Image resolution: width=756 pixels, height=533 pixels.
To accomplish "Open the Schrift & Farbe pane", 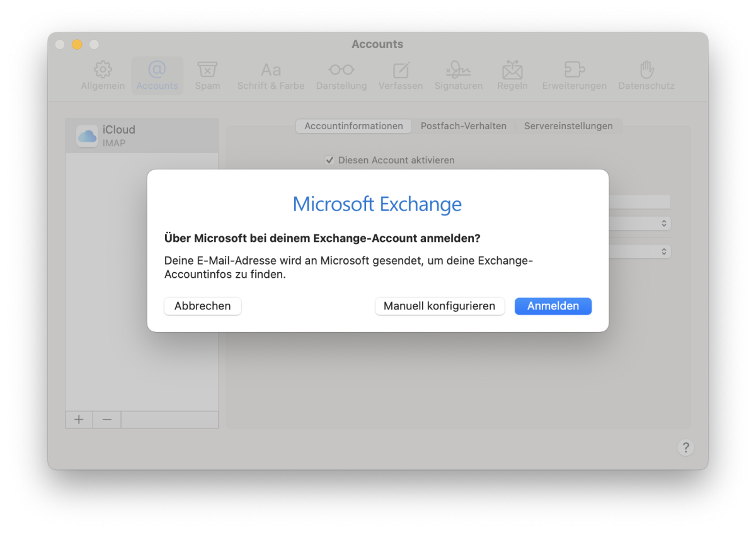I will click(271, 76).
